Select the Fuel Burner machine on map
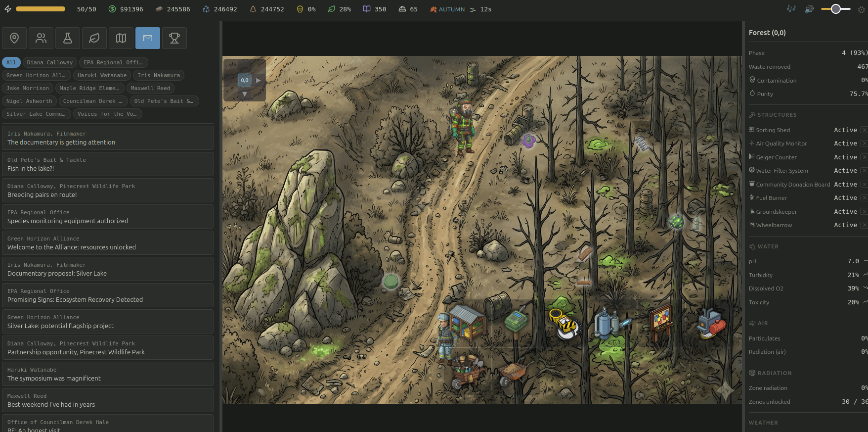This screenshot has width=868, height=432. [x=711, y=324]
